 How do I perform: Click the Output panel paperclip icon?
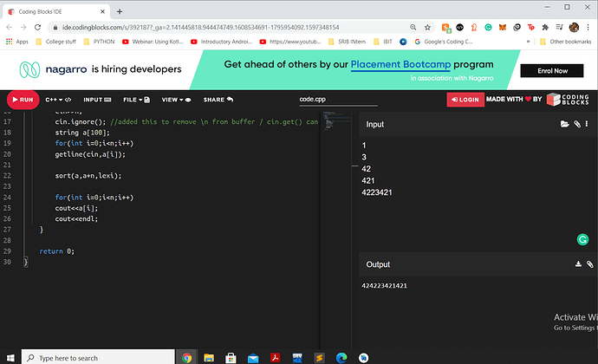pos(589,264)
